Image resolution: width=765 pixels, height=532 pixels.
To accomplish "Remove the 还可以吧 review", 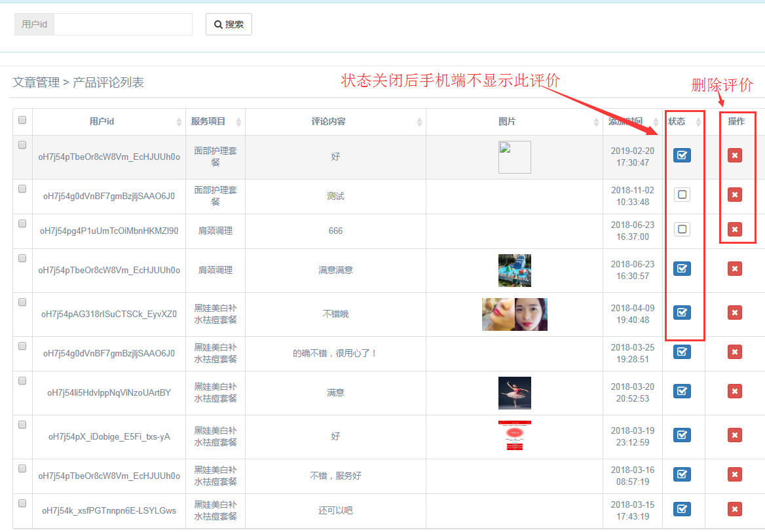I will 734,509.
